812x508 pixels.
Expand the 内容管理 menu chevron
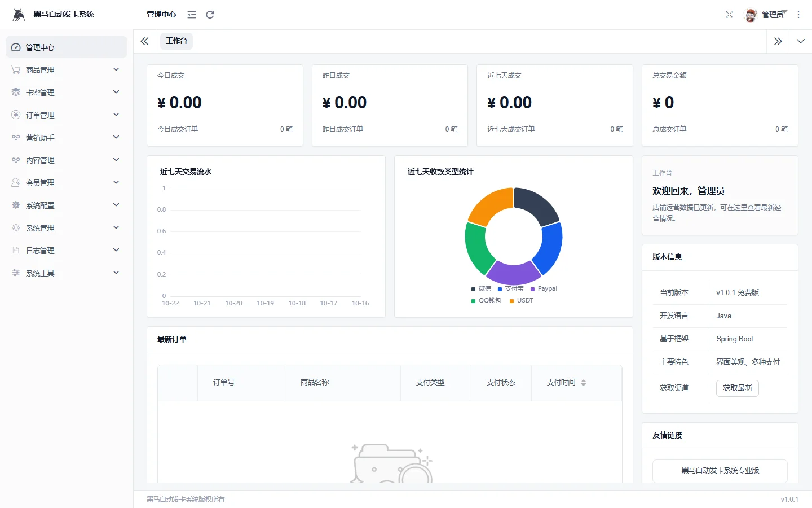click(116, 160)
